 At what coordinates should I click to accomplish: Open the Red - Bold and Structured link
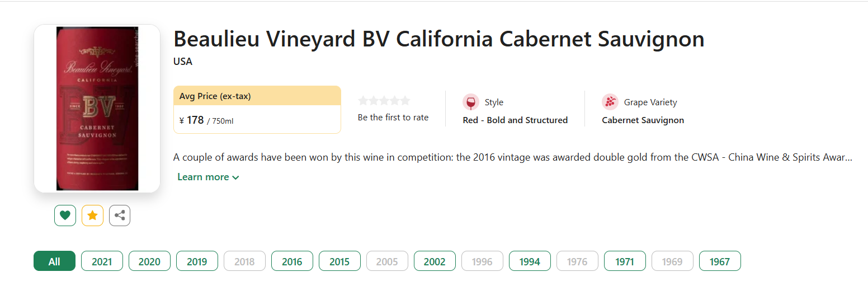pyautogui.click(x=515, y=120)
